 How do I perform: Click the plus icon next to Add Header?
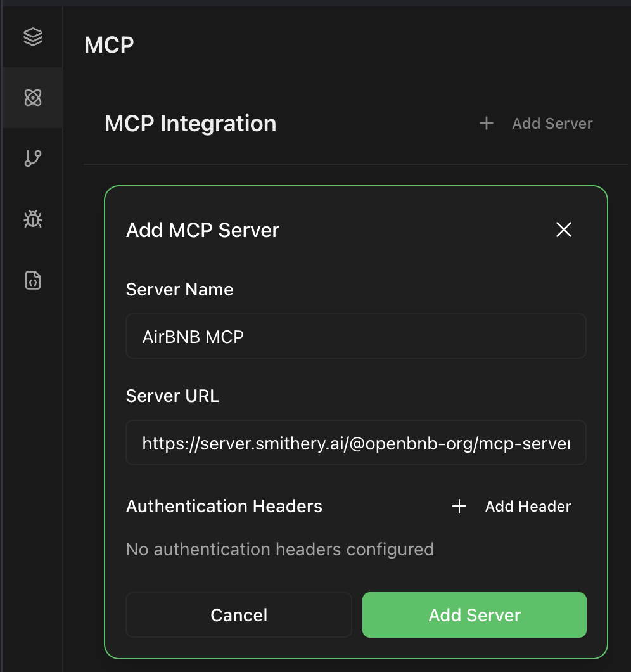[x=459, y=506]
